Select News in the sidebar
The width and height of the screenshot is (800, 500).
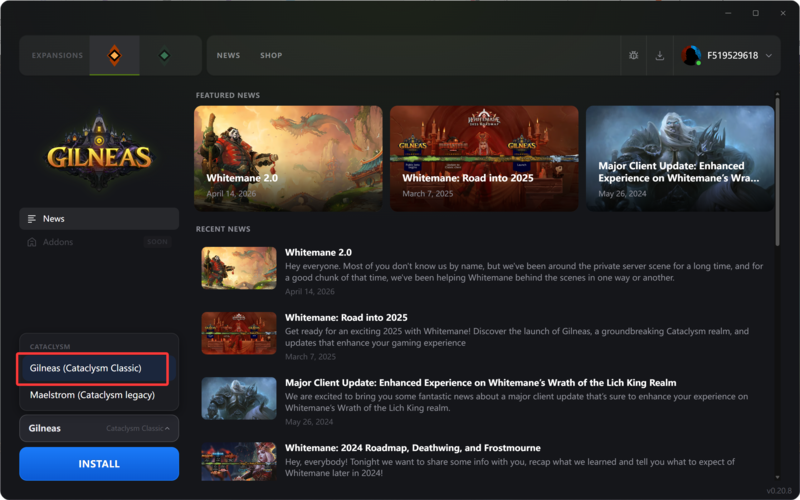coord(99,218)
